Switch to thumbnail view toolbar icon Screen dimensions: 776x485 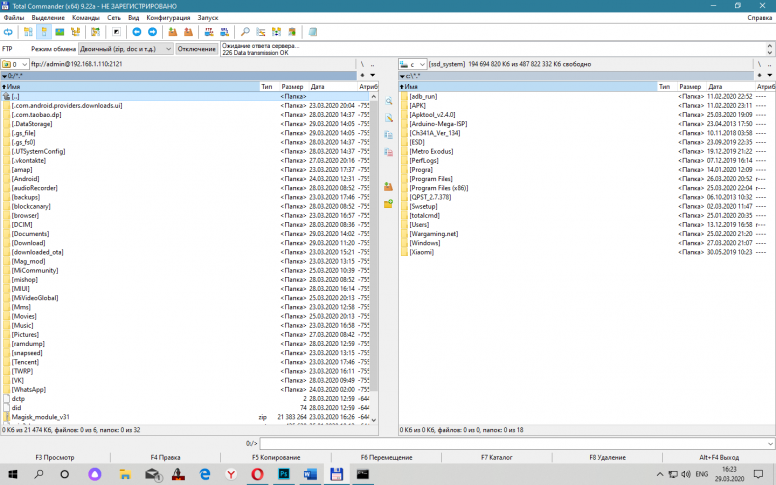coord(60,32)
